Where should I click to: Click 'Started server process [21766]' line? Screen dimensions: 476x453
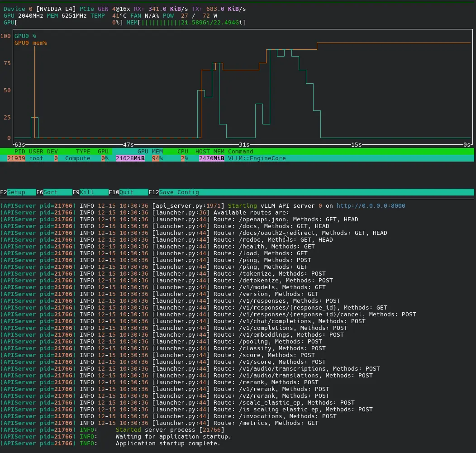[x=112, y=430]
